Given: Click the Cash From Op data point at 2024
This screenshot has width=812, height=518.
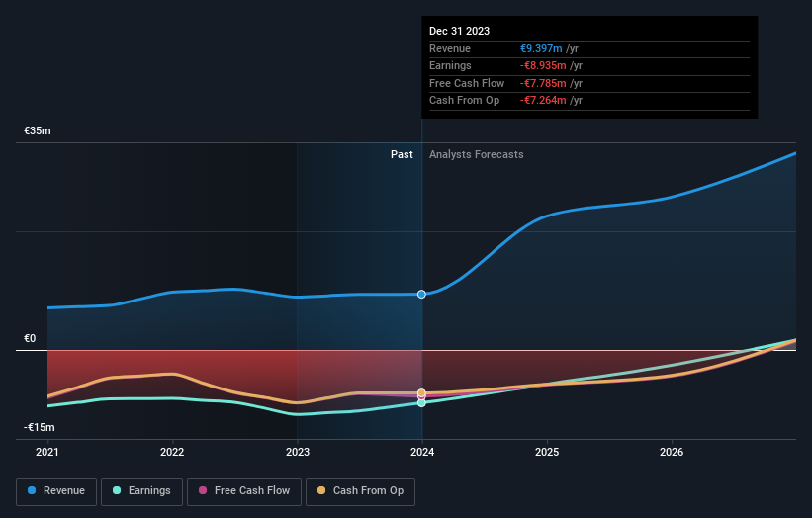Looking at the screenshot, I should (421, 392).
